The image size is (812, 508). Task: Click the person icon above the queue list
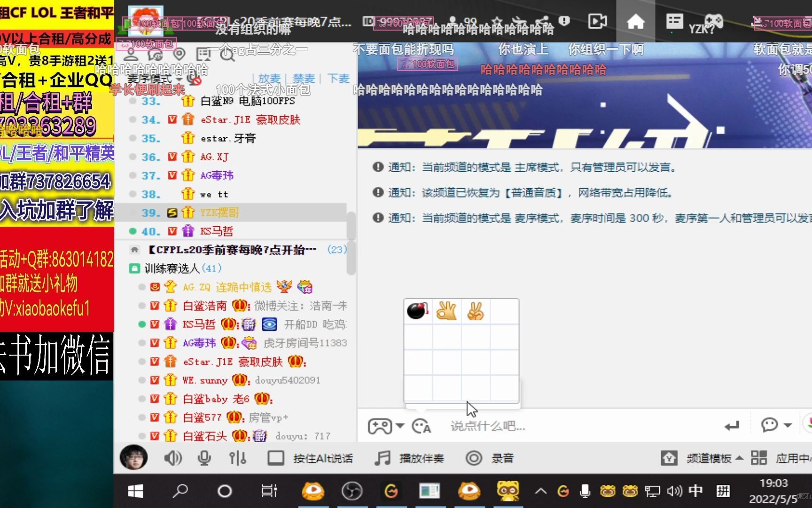coord(131,55)
